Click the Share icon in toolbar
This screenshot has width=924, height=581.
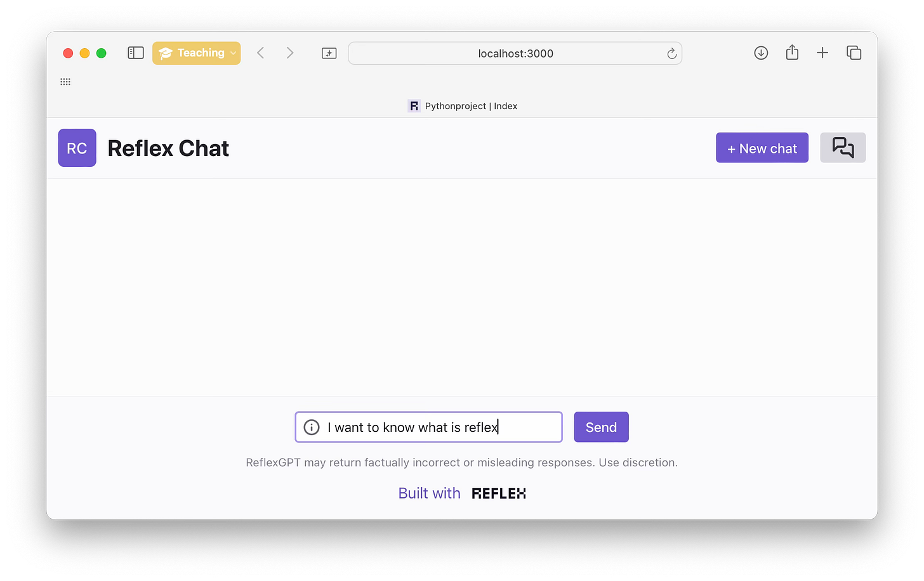click(792, 53)
